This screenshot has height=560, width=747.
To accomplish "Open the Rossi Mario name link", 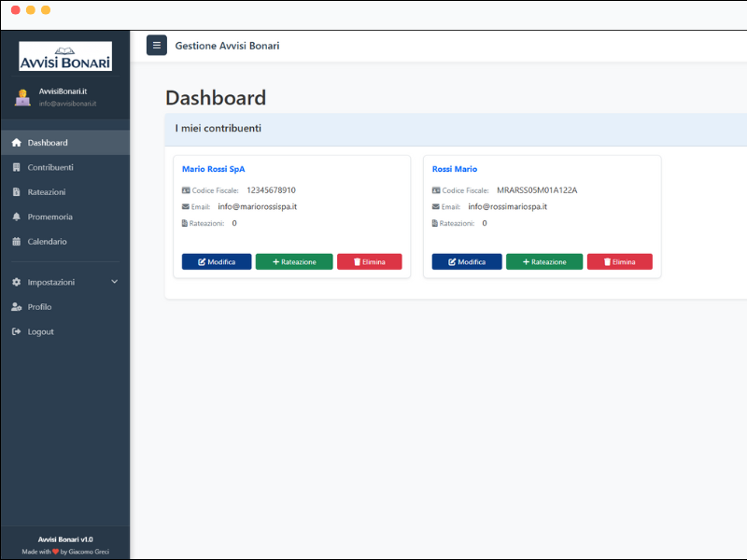I will coord(455,169).
